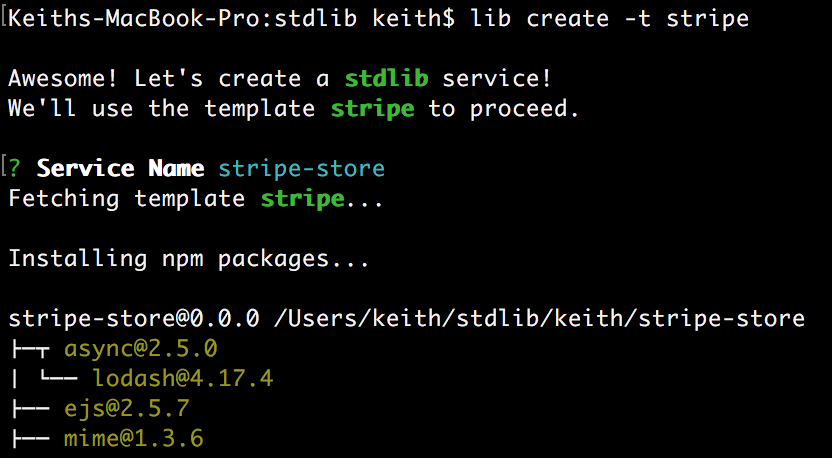Click the prompt text 'Keiths-MacBook-Pro:stdlib keith$'
Screen dimensions: 832x458
click(x=232, y=19)
